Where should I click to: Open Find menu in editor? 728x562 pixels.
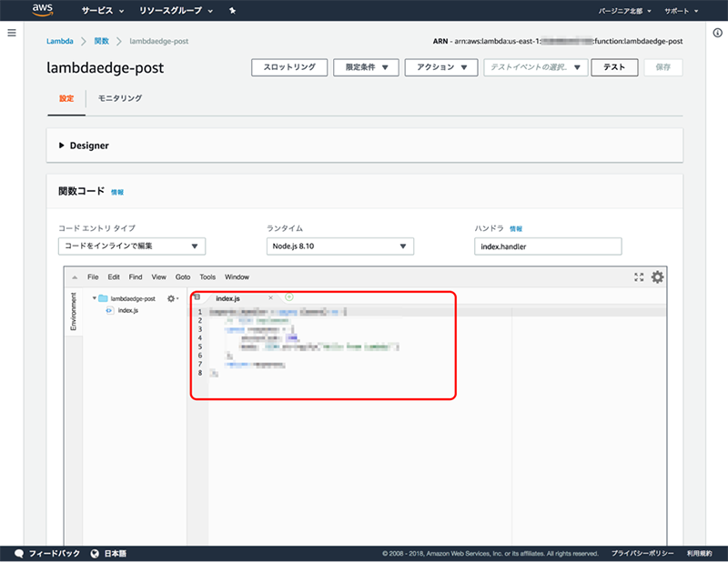(x=136, y=277)
